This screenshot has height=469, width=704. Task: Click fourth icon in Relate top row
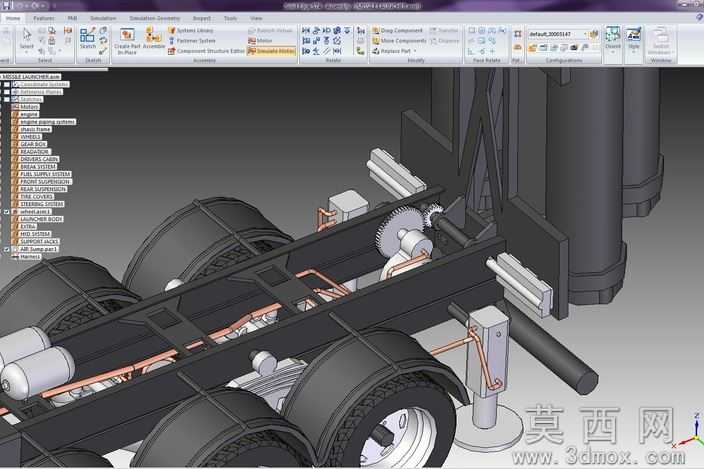[x=337, y=30]
